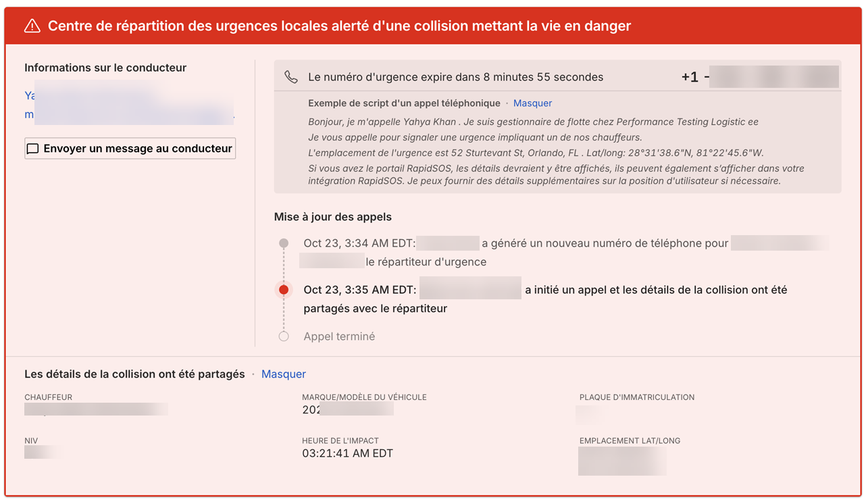
Task: Open the driver email link below the name
Action: (128, 114)
